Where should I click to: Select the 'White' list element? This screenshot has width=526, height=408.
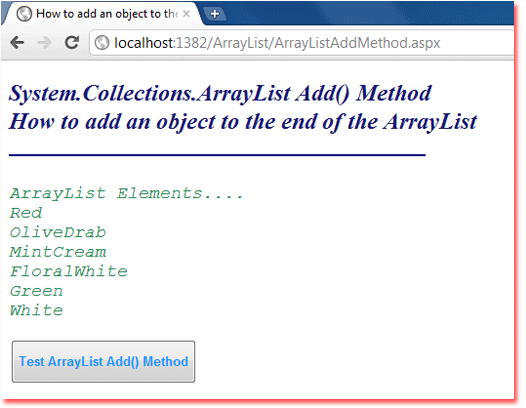(36, 310)
